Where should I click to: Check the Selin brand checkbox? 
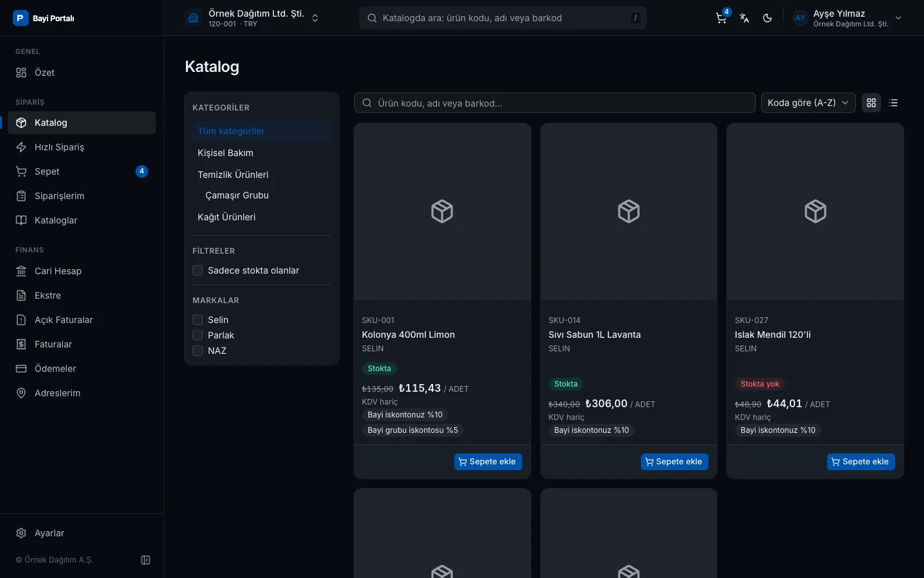[x=198, y=320]
